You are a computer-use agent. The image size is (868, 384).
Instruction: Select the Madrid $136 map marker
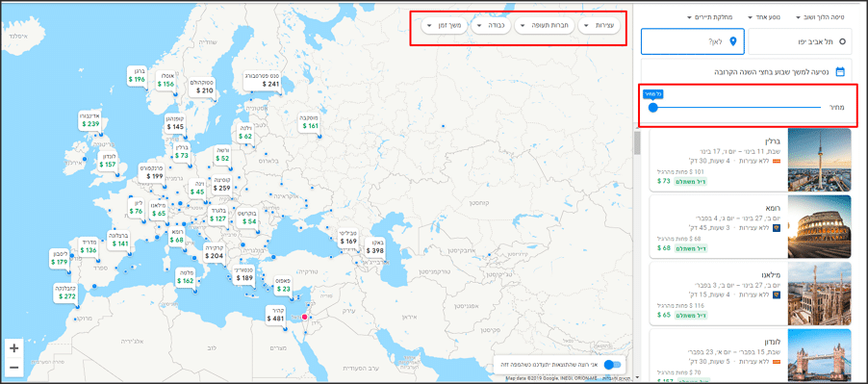point(88,246)
